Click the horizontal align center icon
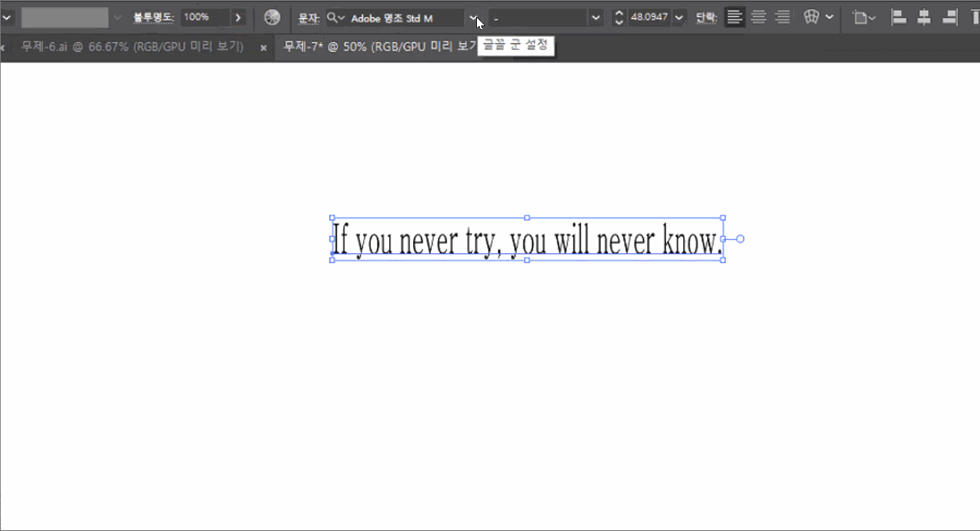The image size is (980, 531). coord(923,17)
